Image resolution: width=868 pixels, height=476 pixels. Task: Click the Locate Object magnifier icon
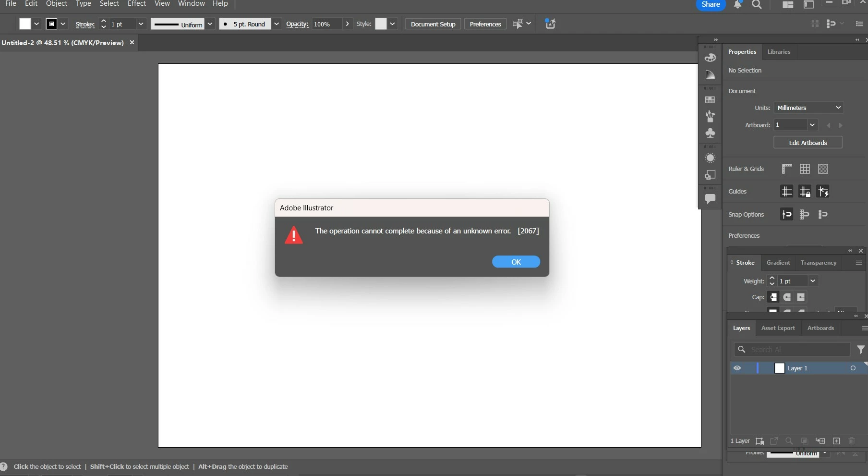coord(789,441)
